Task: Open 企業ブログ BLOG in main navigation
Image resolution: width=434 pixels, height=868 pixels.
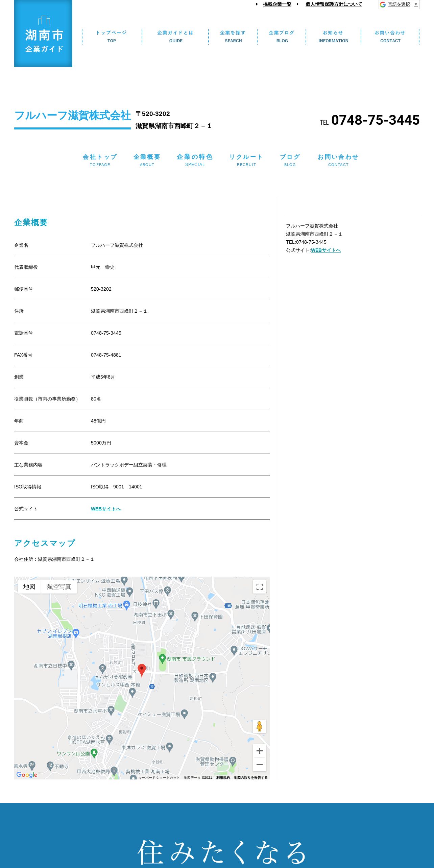Action: [x=282, y=37]
